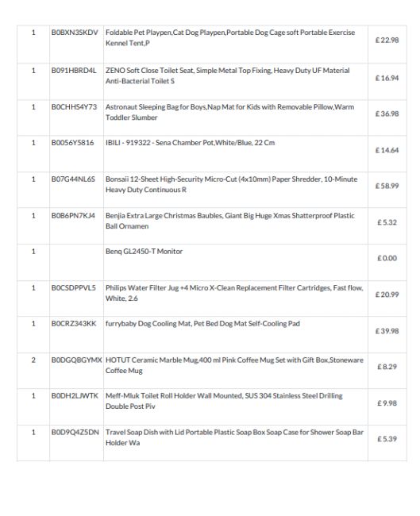Screen dimensions: 420x516
Task: Click ASIN B0D9Q4Z5DN
Action: click(x=75, y=432)
